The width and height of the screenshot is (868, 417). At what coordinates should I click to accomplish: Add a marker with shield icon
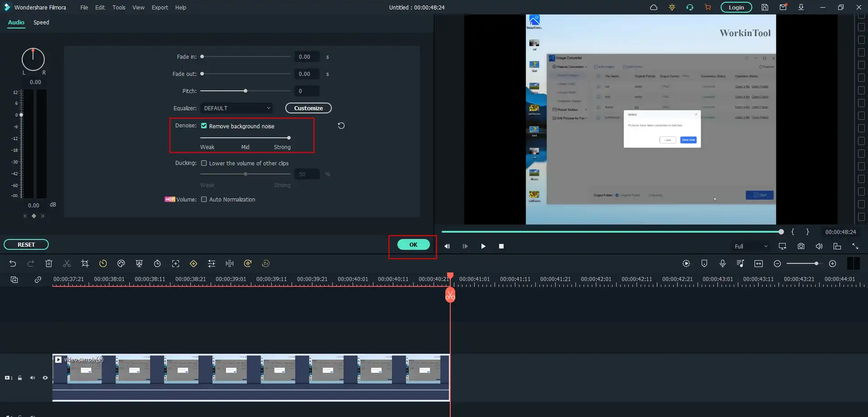[704, 263]
